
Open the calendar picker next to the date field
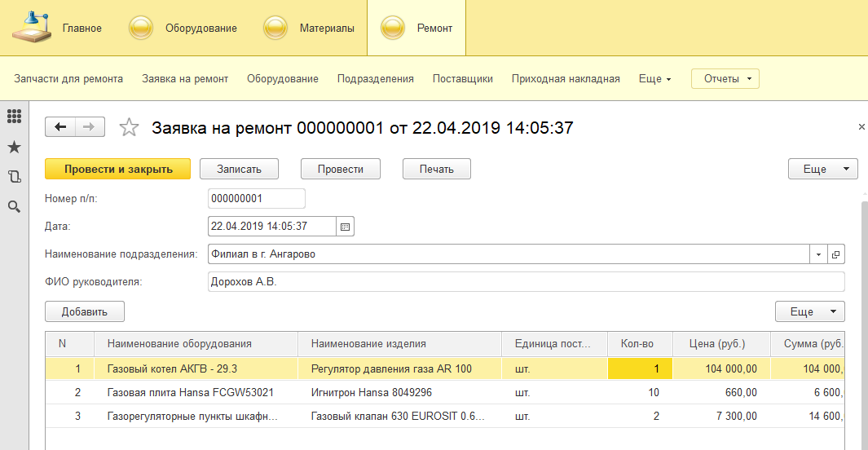click(345, 227)
